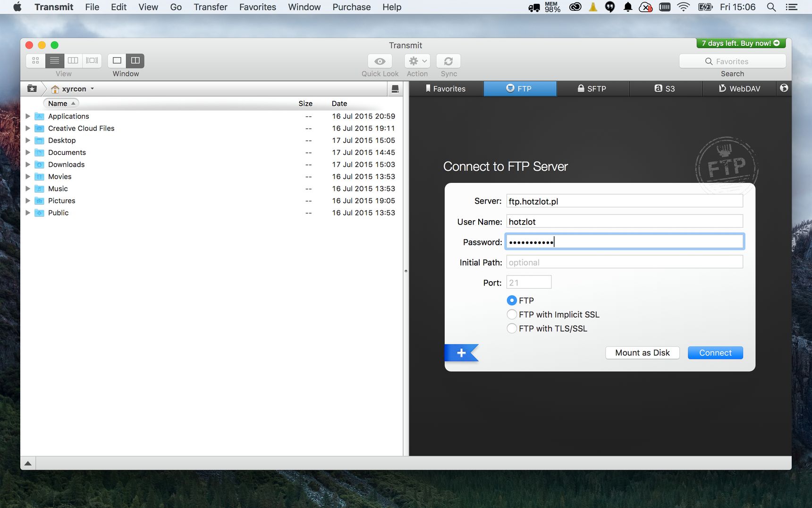Add favorite with blue plus ribbon
Screen dimensions: 812x508
[x=461, y=353]
